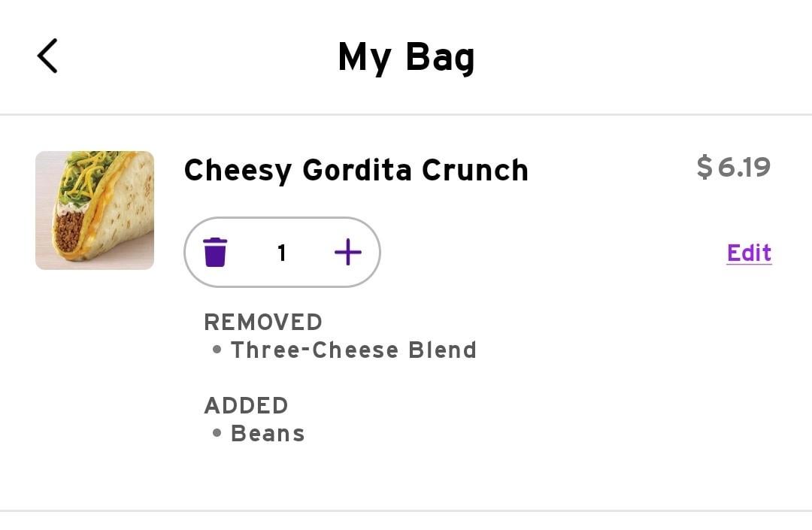This screenshot has width=812, height=530.
Task: Click the quantity number 1
Action: click(x=282, y=253)
